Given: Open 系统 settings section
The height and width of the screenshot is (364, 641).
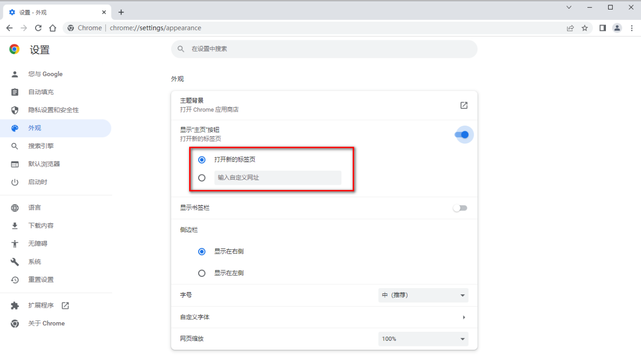Looking at the screenshot, I should click(x=55, y=262).
